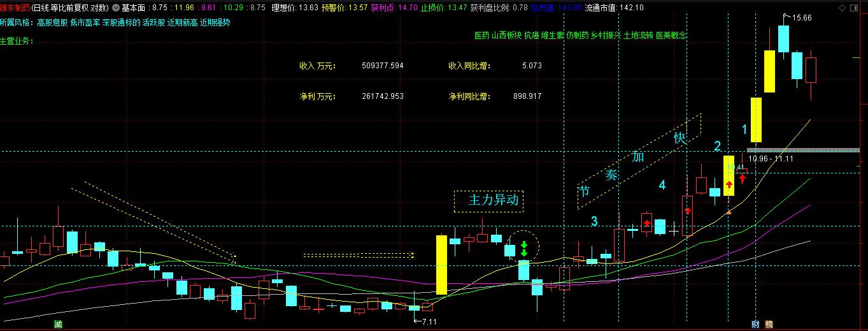Click the 7.11 low price label
The image size is (868, 331).
(429, 322)
